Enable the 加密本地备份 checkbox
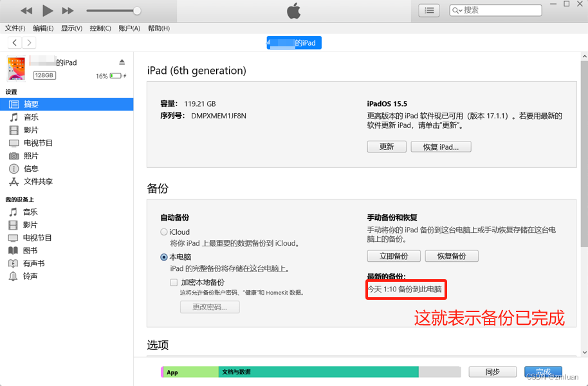This screenshot has height=386, width=588. click(x=174, y=282)
